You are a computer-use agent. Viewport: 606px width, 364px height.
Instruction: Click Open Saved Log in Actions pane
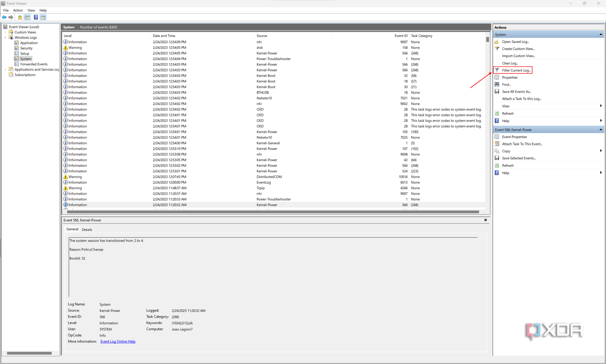tap(515, 41)
